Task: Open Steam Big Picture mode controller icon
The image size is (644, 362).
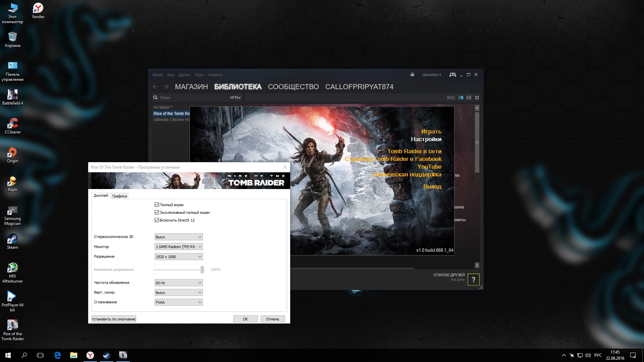Action: pyautogui.click(x=452, y=75)
